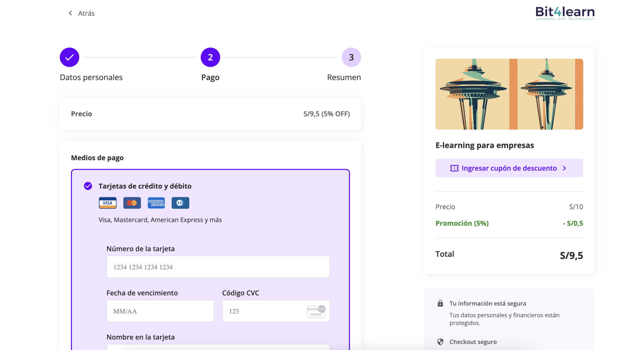The height and width of the screenshot is (350, 644).
Task: Click the coupon ticket icon
Action: [454, 168]
